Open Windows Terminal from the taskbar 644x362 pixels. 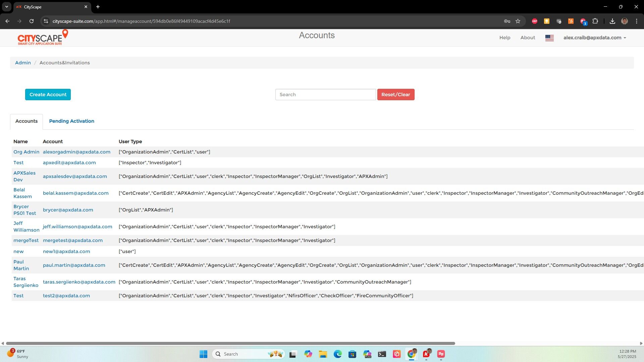click(382, 354)
